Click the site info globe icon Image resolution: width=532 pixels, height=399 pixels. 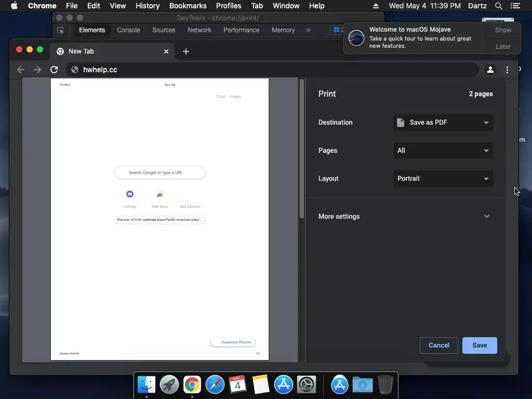[x=75, y=70]
